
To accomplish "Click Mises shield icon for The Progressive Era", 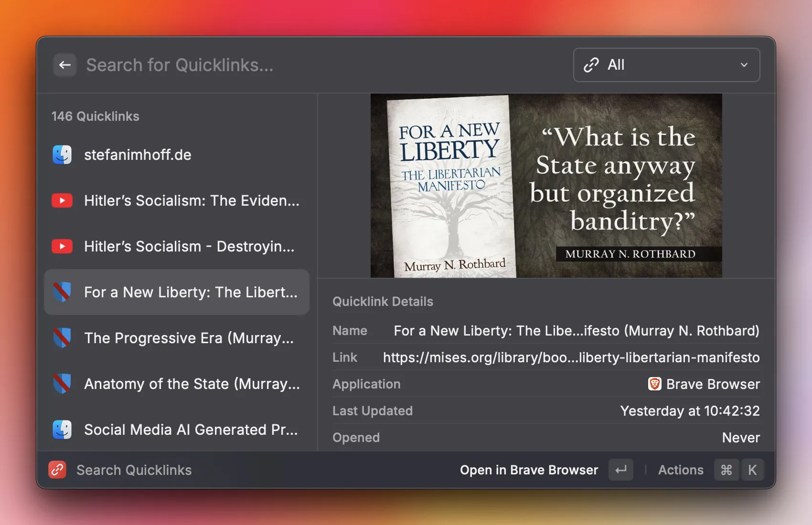I will point(62,338).
